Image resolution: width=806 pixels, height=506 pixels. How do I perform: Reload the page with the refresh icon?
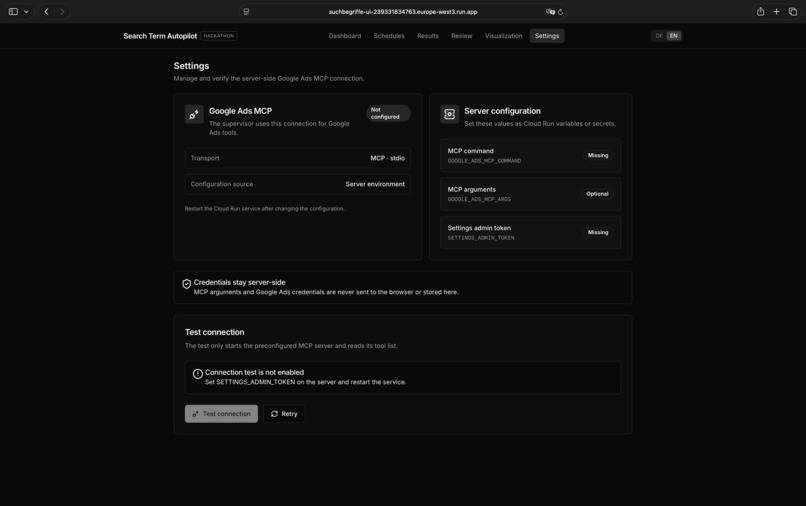pos(560,11)
